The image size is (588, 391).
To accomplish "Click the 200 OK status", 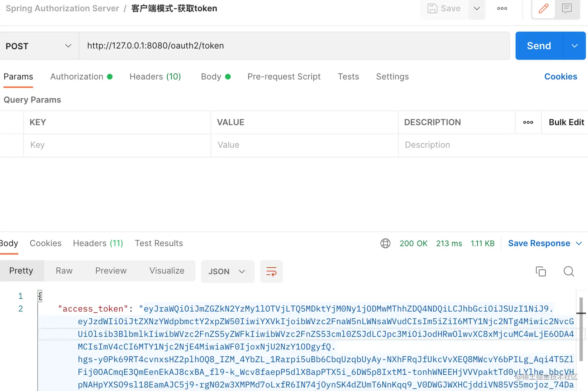I will click(413, 243).
